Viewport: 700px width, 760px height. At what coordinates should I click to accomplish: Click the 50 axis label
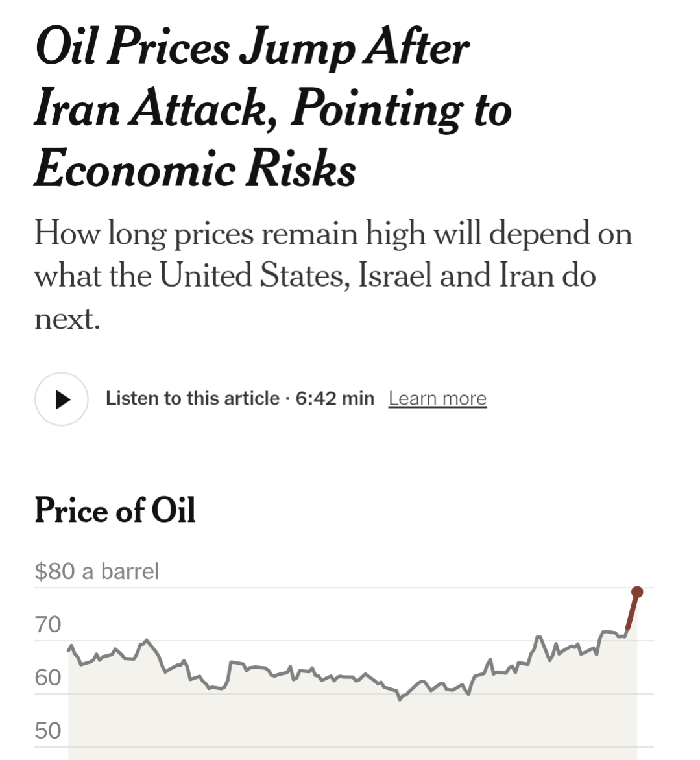click(x=48, y=731)
